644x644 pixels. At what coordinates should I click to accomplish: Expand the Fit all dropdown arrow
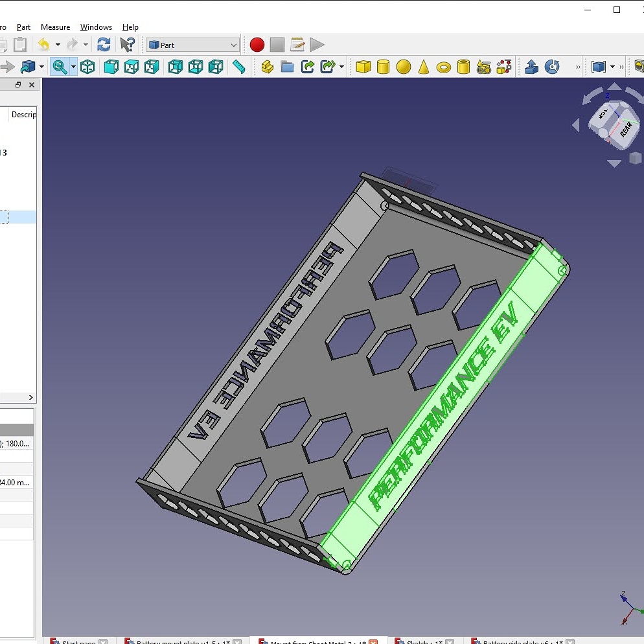pyautogui.click(x=73, y=67)
